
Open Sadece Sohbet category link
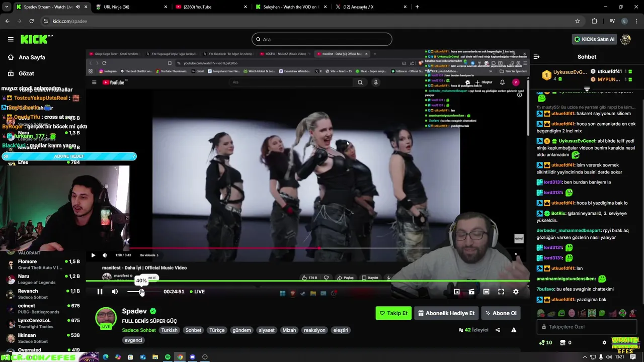tap(139, 330)
